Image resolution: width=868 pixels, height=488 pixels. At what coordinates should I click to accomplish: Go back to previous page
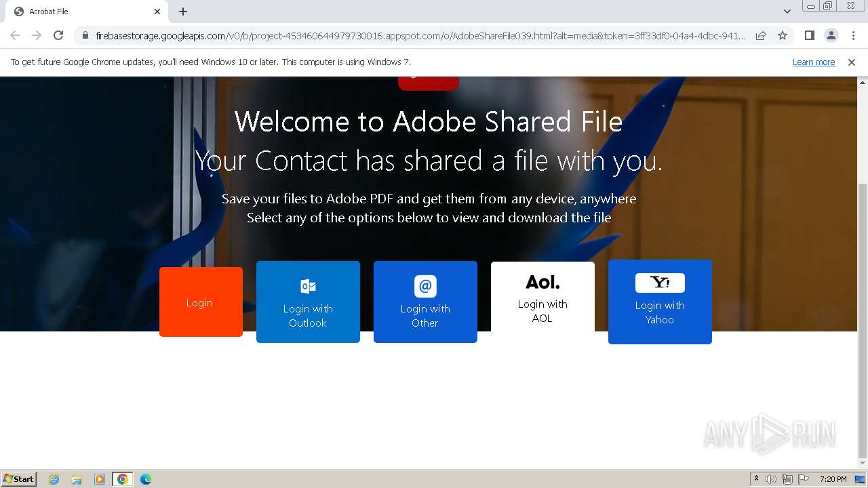point(15,35)
